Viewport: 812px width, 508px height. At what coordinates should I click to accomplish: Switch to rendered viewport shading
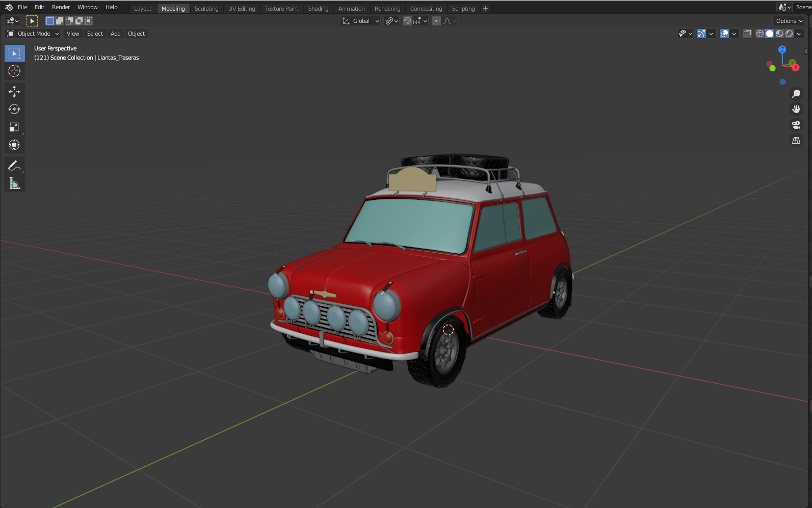789,34
